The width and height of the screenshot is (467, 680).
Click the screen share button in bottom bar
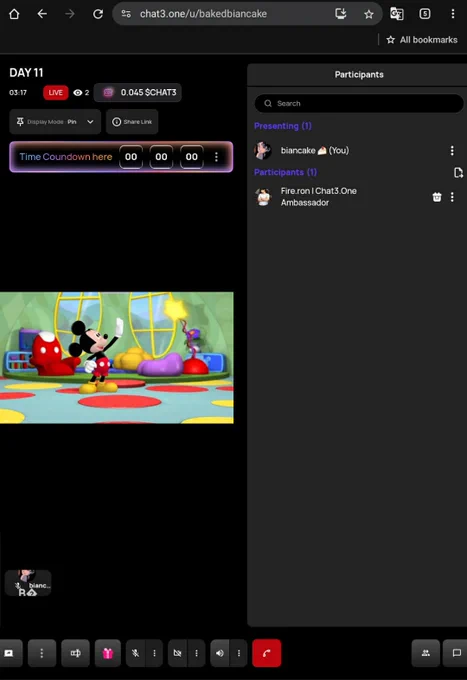9,653
